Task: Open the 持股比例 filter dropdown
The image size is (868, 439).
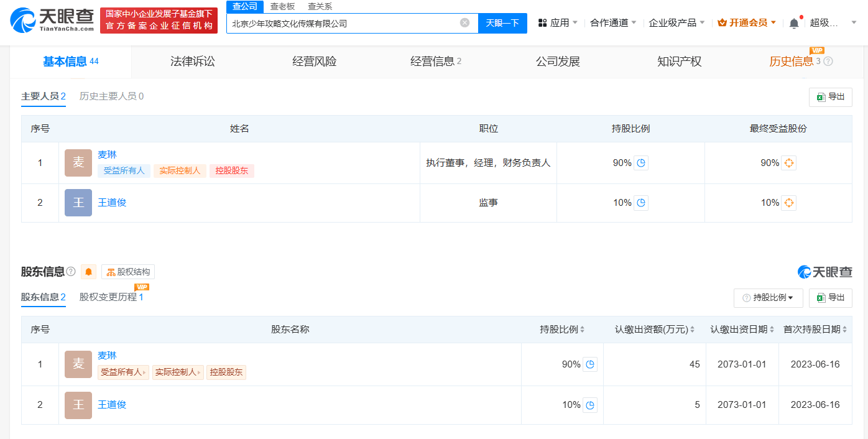Action: coord(768,298)
